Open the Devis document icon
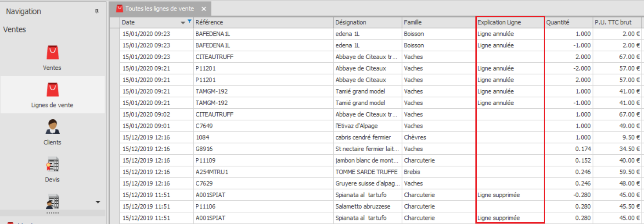Screen dimensions: 644x224 click(52, 165)
